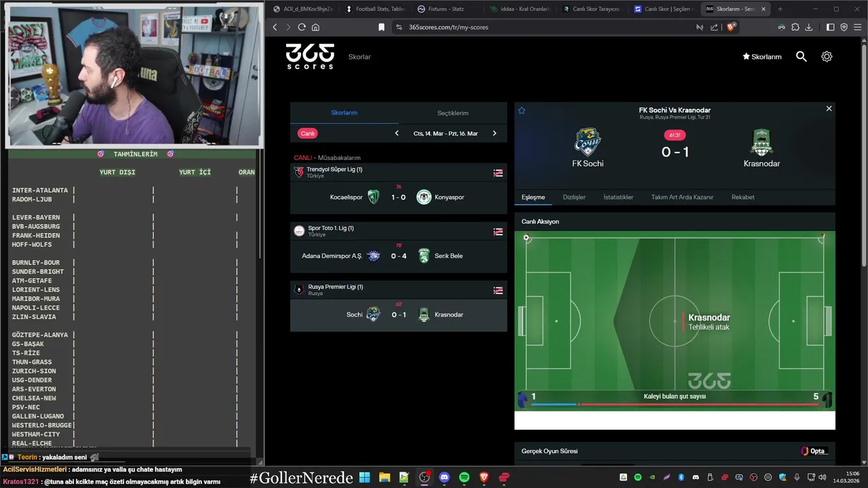The height and width of the screenshot is (488, 868).
Task: Open Adana Demirspor vs Serik Bele match
Action: (x=399, y=256)
